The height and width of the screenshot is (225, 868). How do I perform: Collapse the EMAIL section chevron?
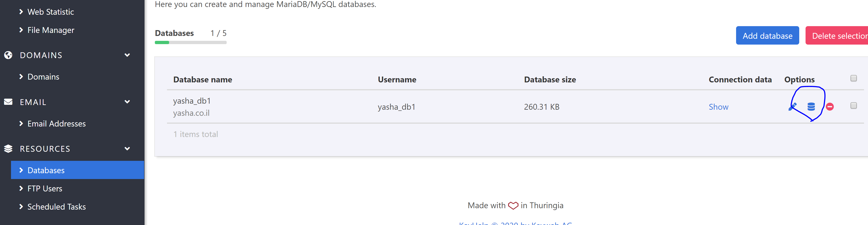coord(127,102)
